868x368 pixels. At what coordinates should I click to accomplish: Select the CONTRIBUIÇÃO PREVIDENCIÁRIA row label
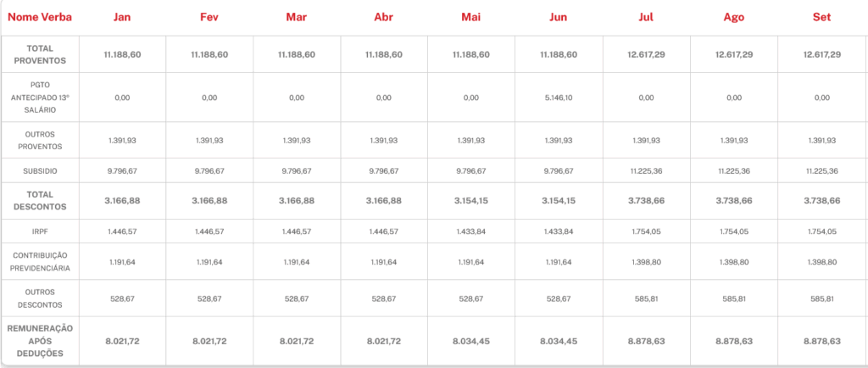pyautogui.click(x=40, y=262)
